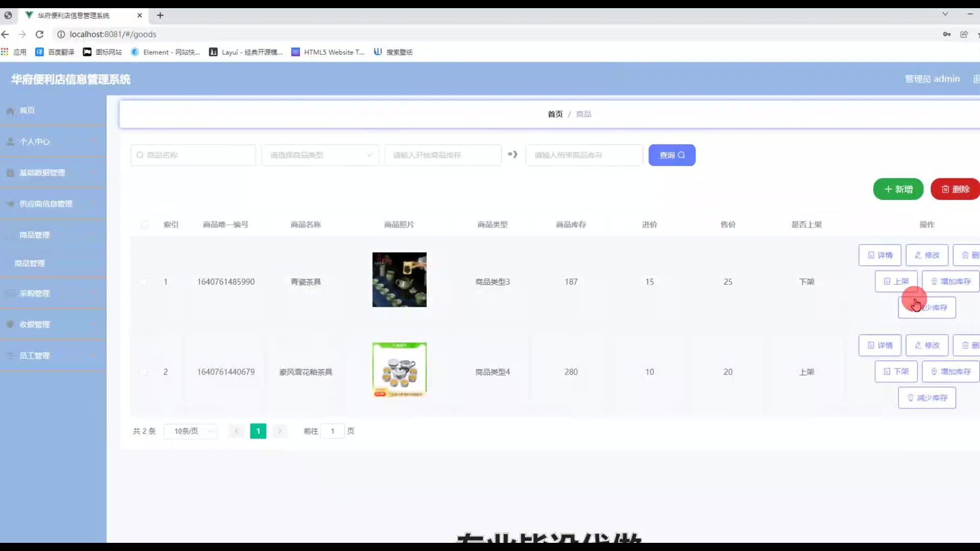Open the 青瓷茶具 product photo
The width and height of the screenshot is (980, 551).
(x=399, y=280)
